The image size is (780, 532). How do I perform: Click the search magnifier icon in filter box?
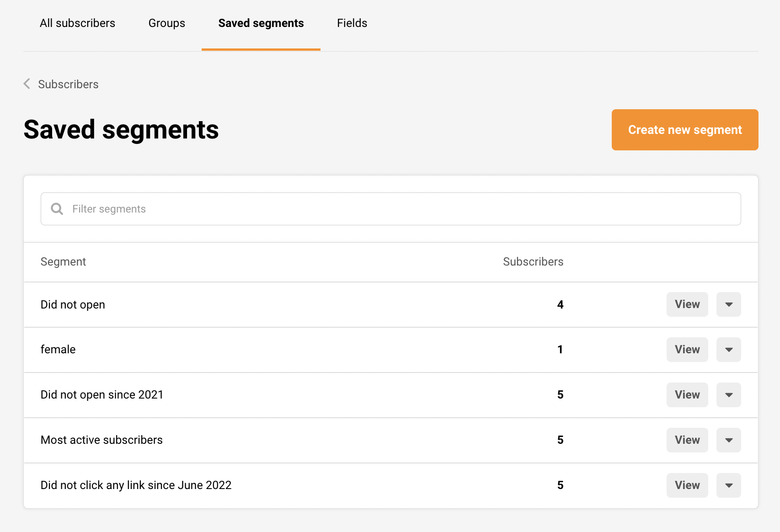coord(57,209)
